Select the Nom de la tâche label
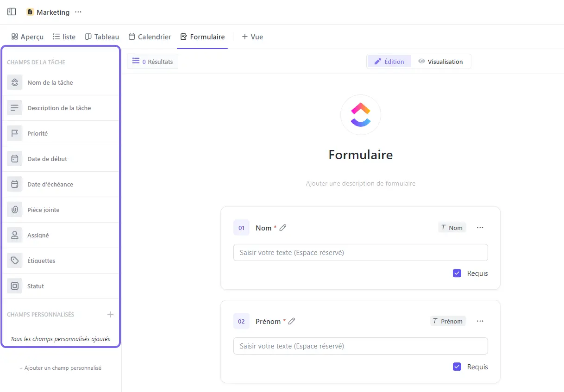The image size is (564, 392). pyautogui.click(x=50, y=82)
